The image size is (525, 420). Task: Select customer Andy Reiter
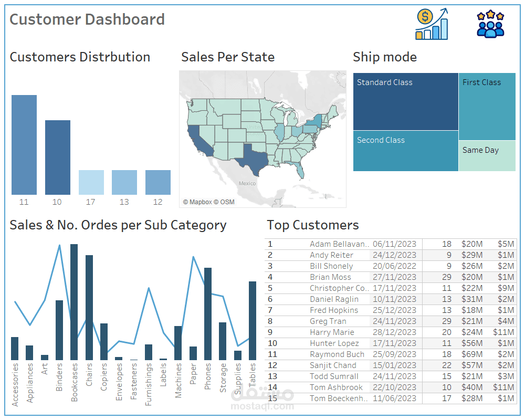331,255
